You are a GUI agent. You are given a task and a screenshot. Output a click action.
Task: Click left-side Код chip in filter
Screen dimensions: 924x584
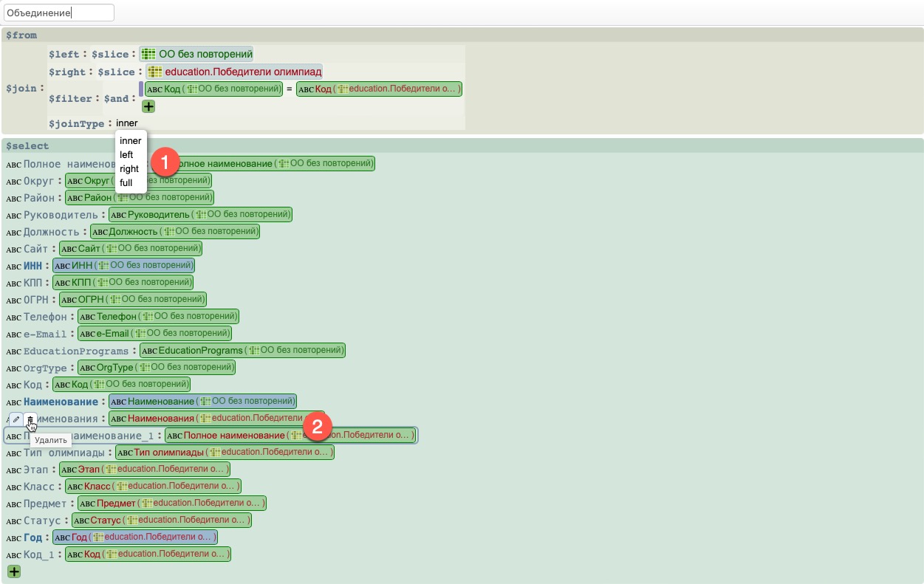coord(214,89)
